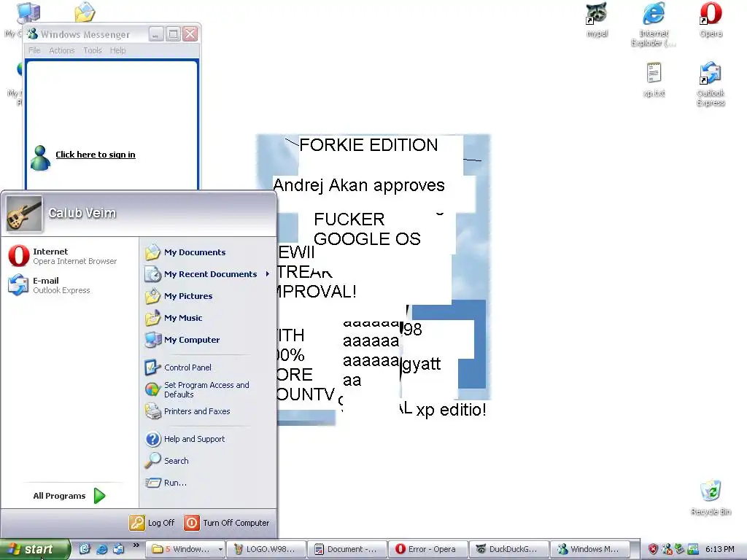Open Actions menu in Windows Messenger
Screen dimensions: 747x560
point(62,50)
